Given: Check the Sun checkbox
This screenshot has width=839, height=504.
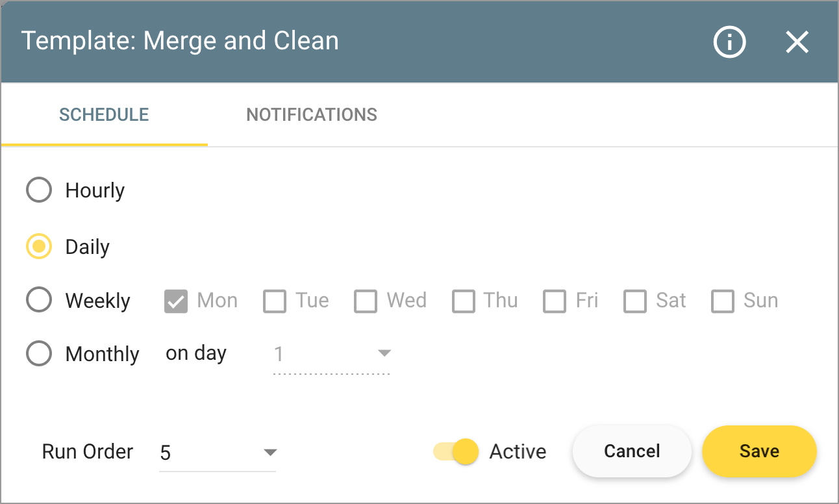Looking at the screenshot, I should pyautogui.click(x=723, y=301).
